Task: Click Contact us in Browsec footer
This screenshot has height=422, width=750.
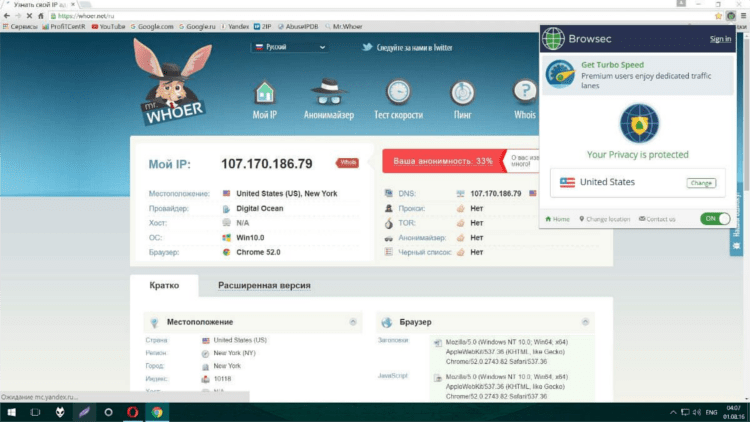Action: point(657,219)
